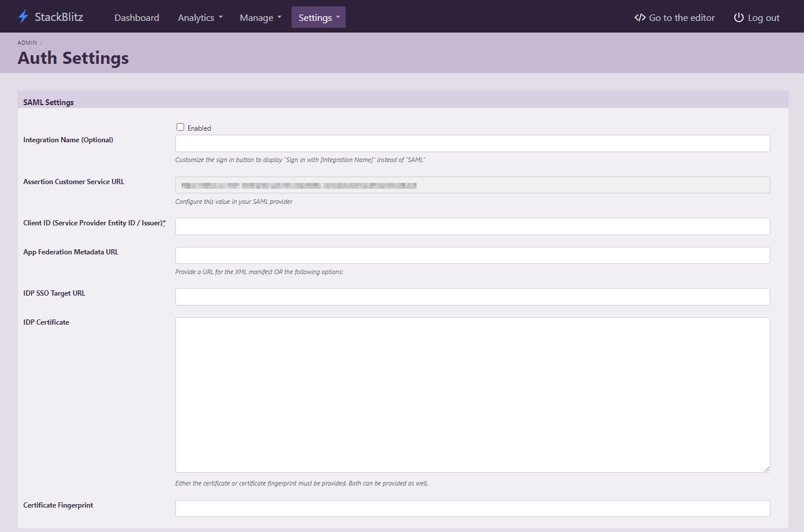Click the certificate or fingerprint requirement hint

(x=301, y=483)
